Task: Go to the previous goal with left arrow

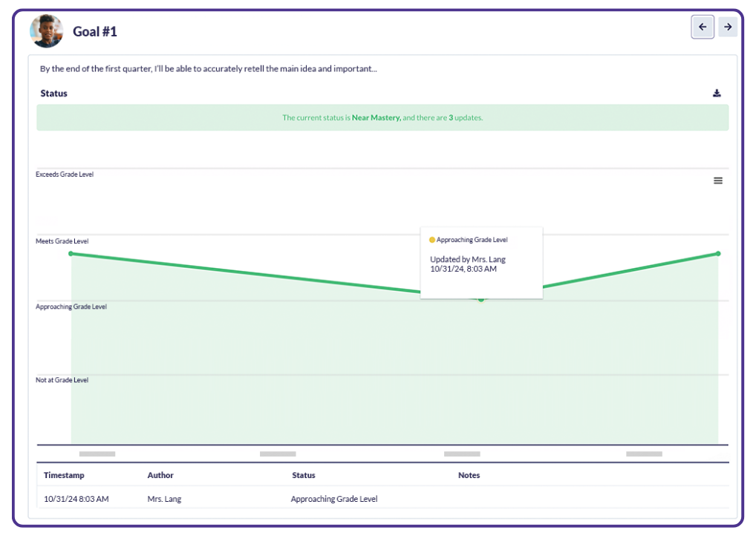Action: click(703, 27)
